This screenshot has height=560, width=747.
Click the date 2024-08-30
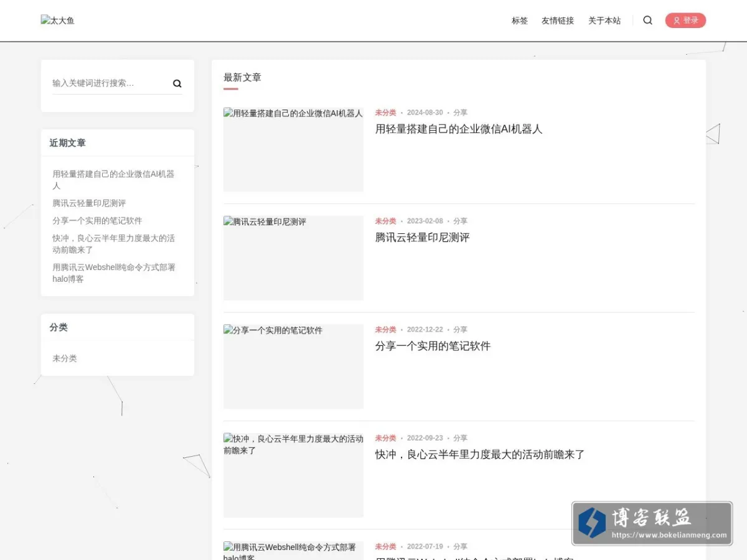click(425, 113)
